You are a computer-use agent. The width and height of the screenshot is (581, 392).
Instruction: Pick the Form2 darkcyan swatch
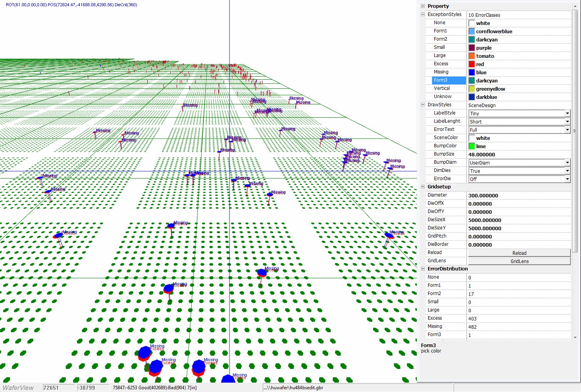point(472,39)
